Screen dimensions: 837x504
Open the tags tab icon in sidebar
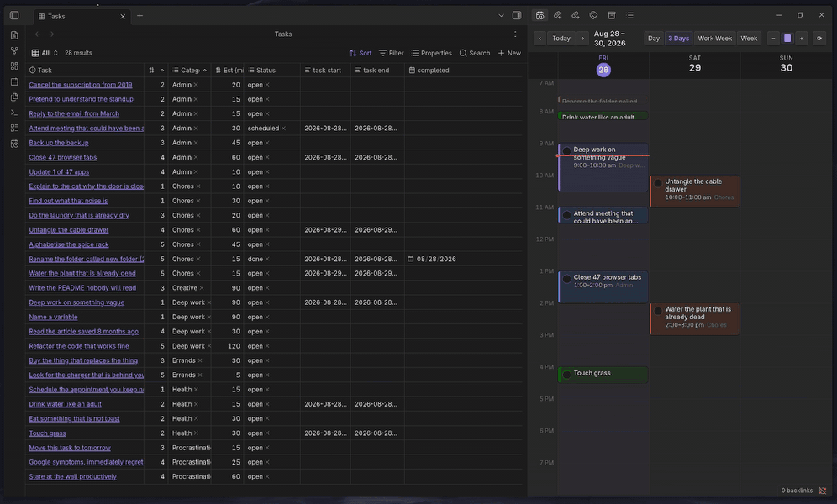593,15
